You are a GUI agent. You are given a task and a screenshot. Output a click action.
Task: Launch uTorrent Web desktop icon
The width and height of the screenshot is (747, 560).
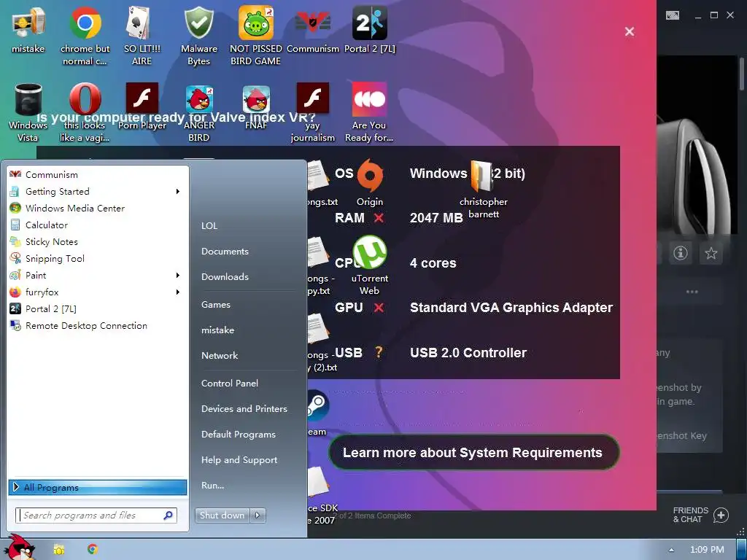coord(370,265)
